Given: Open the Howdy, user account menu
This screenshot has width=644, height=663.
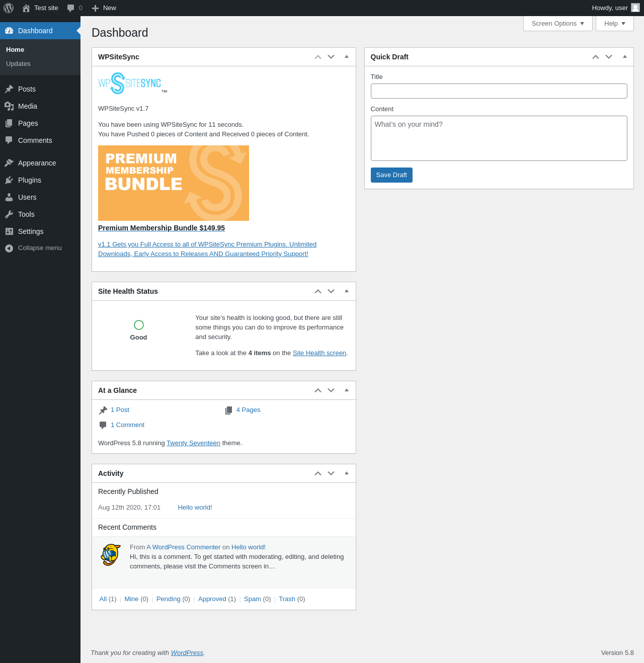Looking at the screenshot, I should 615,8.
